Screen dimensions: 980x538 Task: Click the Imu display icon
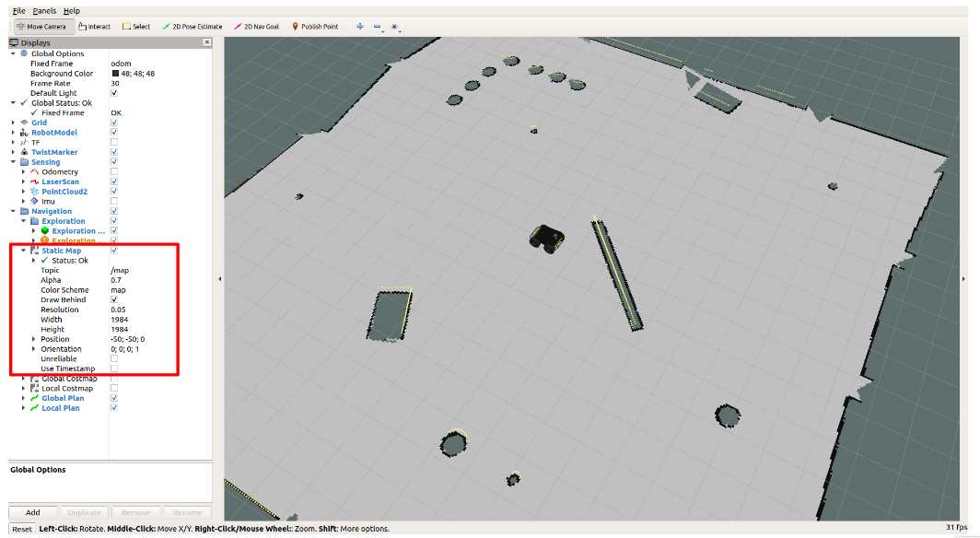34,201
